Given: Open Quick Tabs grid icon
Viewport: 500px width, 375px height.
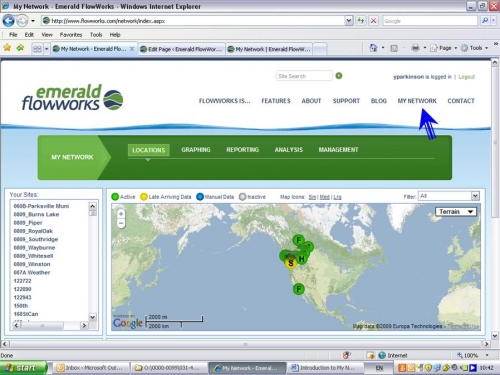Looking at the screenshot, I should (x=37, y=49).
